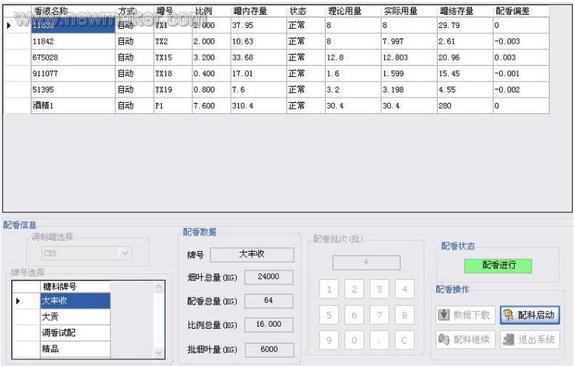Select 大贡 in the 牌号选择 list
574x366 pixels.
click(75, 317)
